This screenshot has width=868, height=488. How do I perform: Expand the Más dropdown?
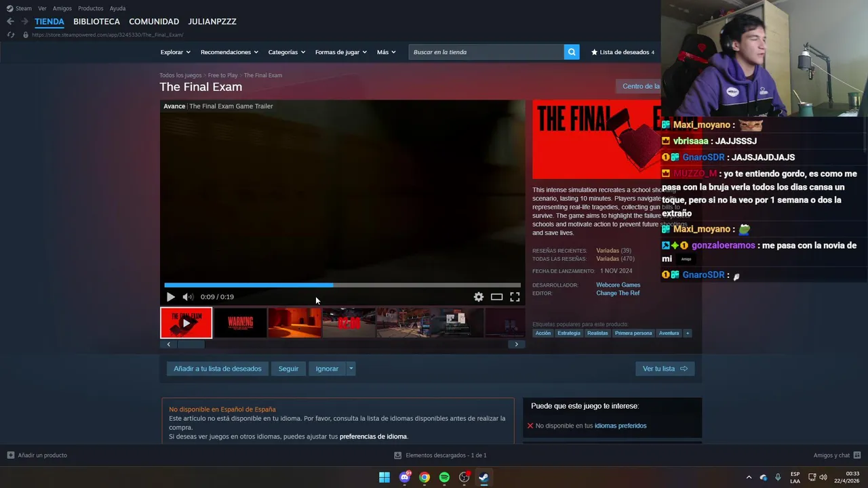[386, 52]
